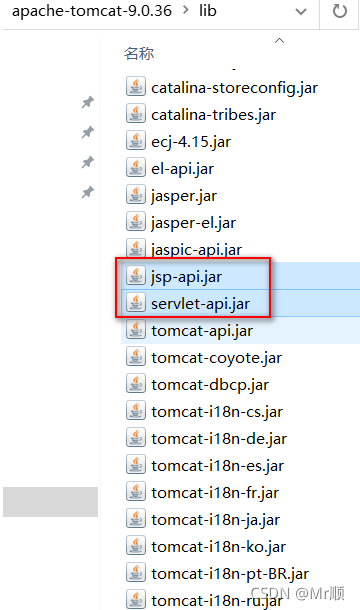Select the apache-tomcat-9.0.36 breadcrumb
The image size is (360, 610).
(x=92, y=11)
